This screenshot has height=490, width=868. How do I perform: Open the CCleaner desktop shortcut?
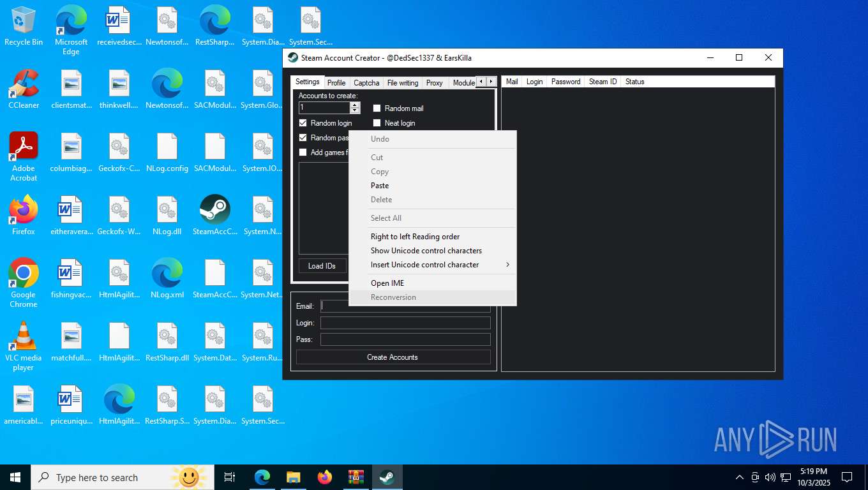24,89
